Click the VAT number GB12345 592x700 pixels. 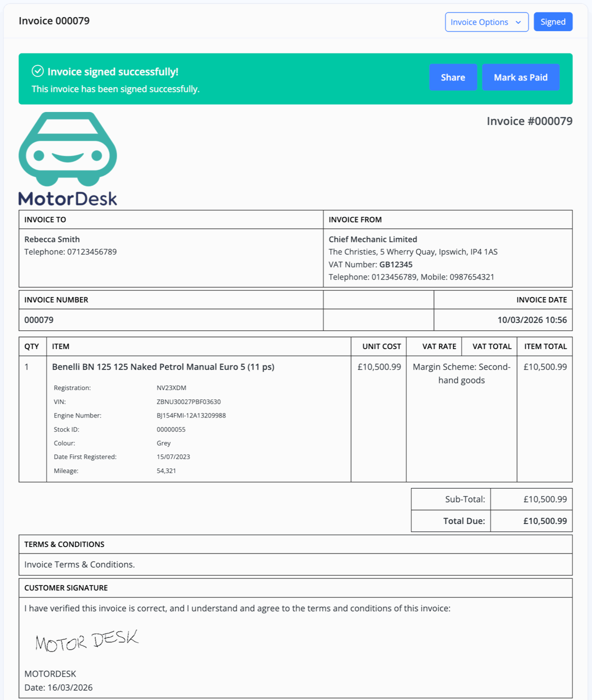[x=396, y=264]
